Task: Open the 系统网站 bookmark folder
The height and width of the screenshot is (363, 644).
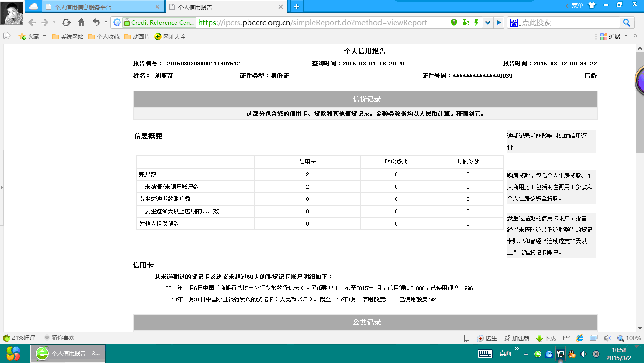Action: [x=67, y=36]
